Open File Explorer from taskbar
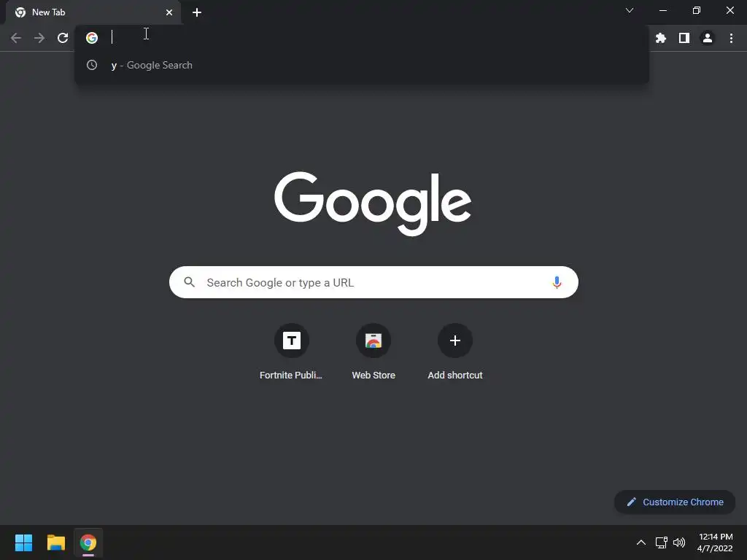Viewport: 747px width, 560px height. tap(55, 542)
